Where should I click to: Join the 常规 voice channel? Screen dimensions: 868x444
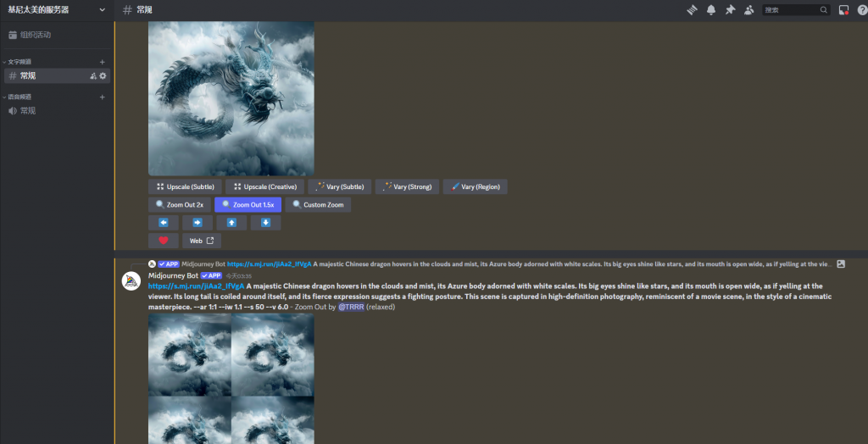coord(57,111)
